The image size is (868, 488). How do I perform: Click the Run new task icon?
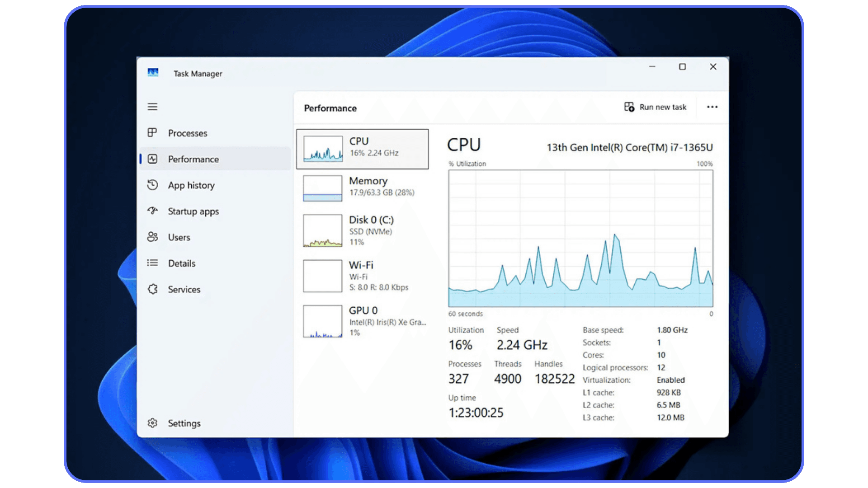point(629,107)
